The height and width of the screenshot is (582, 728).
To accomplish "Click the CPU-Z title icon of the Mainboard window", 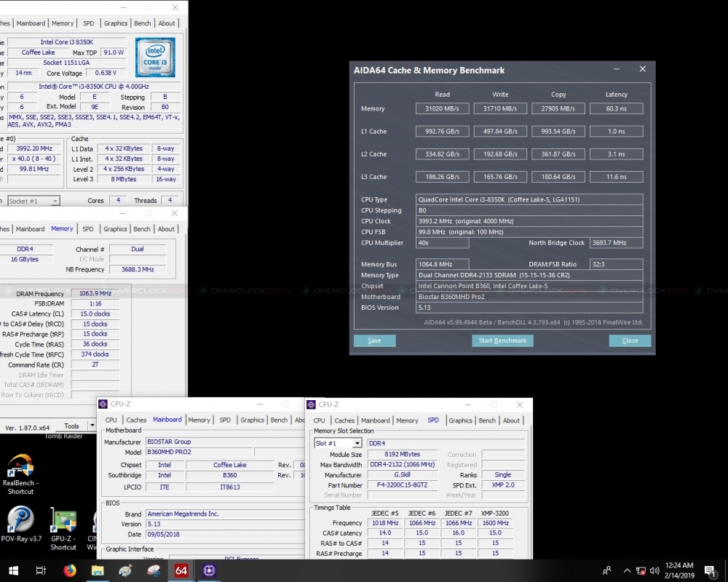I will (x=103, y=404).
